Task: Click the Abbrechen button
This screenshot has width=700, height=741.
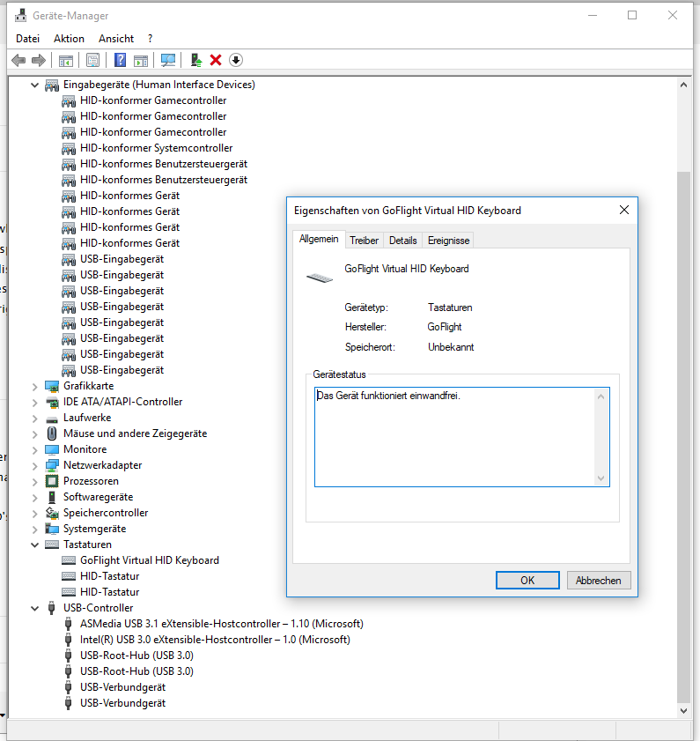Action: pos(599,580)
